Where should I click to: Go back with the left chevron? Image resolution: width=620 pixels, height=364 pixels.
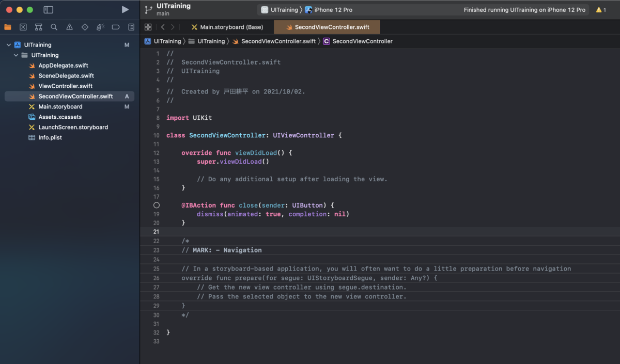pos(163,27)
